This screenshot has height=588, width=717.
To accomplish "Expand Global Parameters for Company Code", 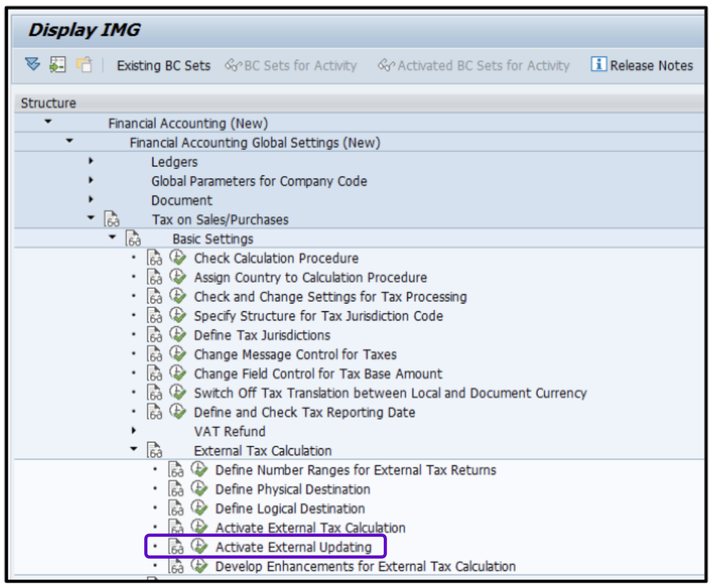I will (x=91, y=181).
